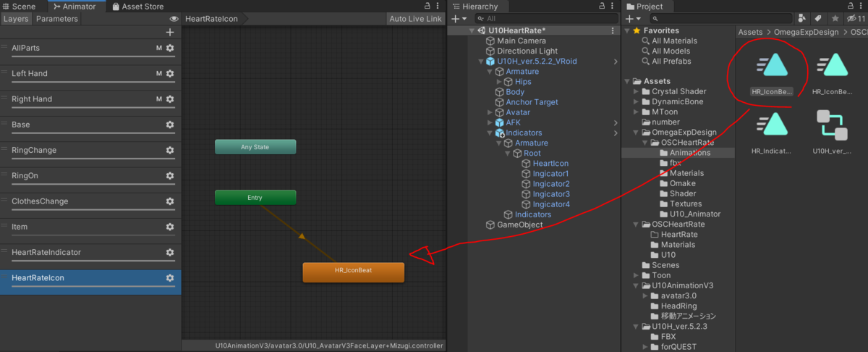Click the favorites star icon in Project toolbar

pyautogui.click(x=835, y=19)
